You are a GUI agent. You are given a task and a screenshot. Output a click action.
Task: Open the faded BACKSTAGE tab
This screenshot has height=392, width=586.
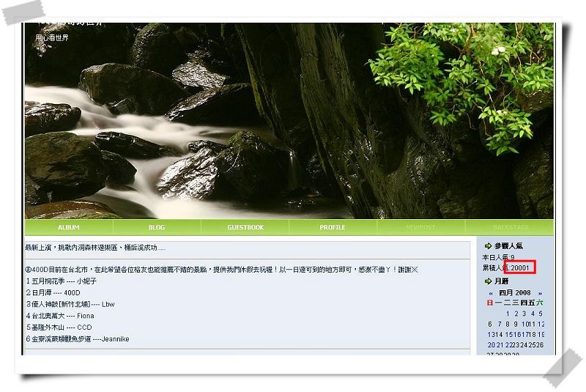pyautogui.click(x=510, y=227)
